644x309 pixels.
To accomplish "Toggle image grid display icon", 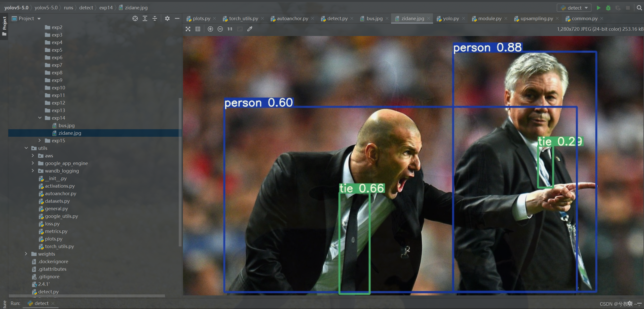I will [x=198, y=29].
